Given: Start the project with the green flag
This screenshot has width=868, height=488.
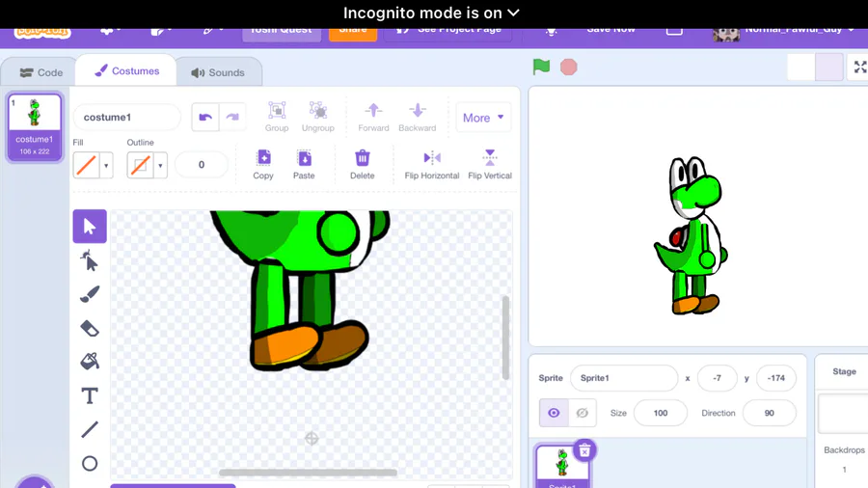Looking at the screenshot, I should [x=541, y=67].
